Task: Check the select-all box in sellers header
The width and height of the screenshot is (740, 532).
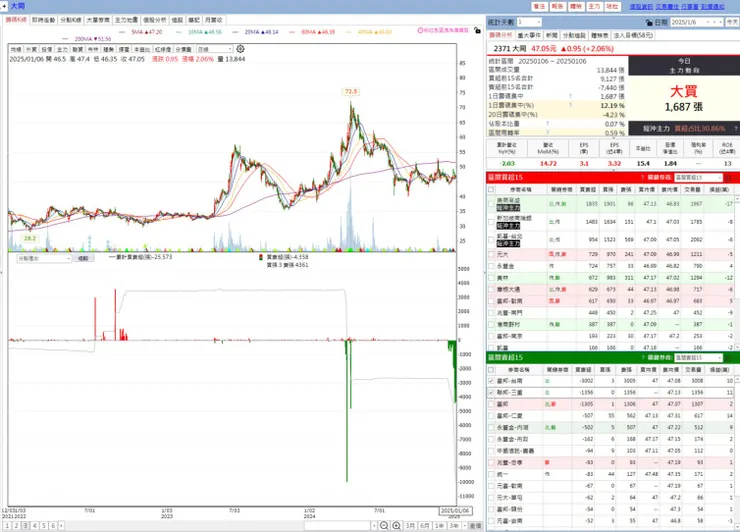Action: pyautogui.click(x=491, y=370)
